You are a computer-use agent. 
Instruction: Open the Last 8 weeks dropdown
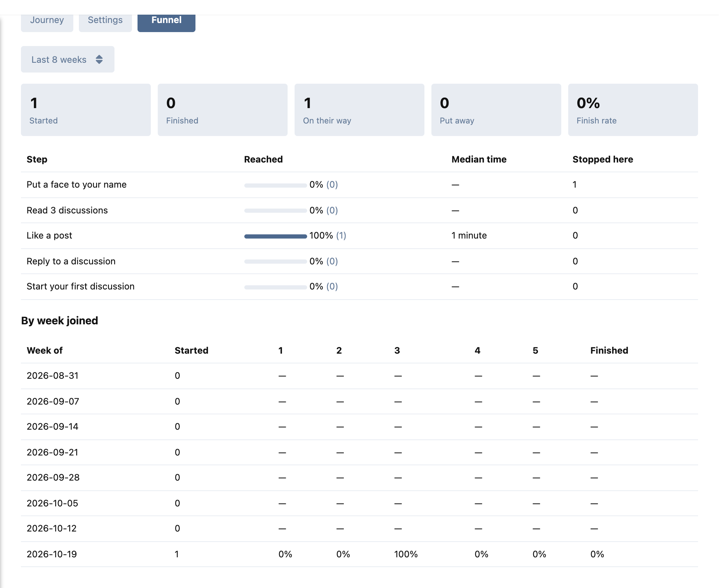(x=68, y=59)
